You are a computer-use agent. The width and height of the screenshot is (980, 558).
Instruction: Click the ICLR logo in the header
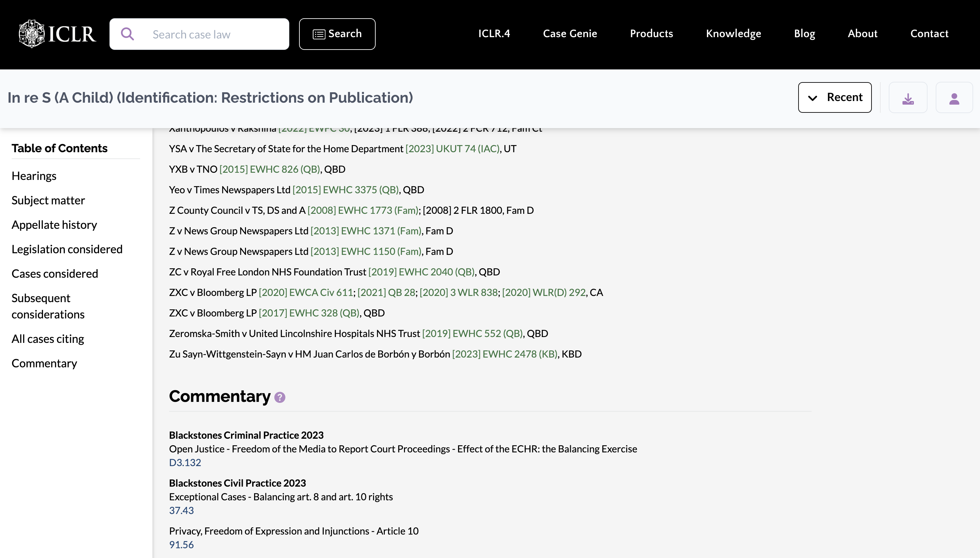[x=57, y=34]
